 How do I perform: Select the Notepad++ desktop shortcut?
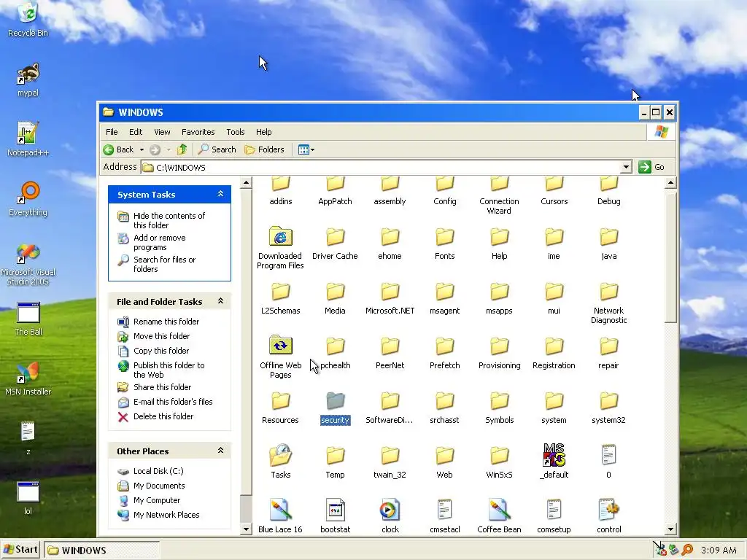pyautogui.click(x=28, y=139)
